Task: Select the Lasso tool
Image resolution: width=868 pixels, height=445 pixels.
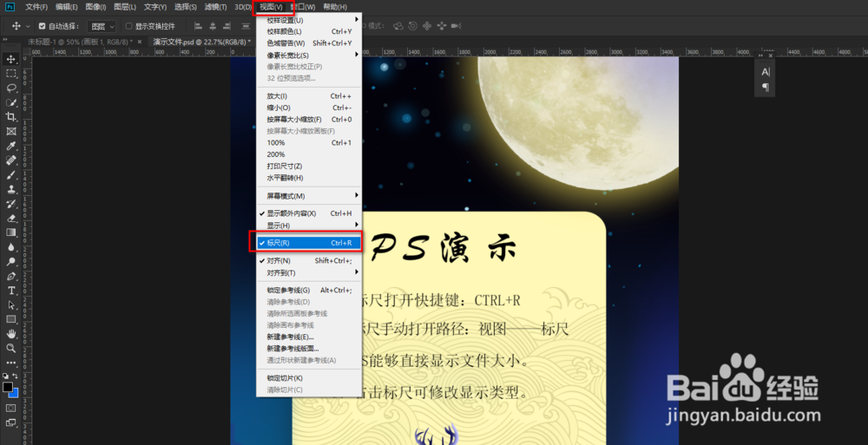Action: pyautogui.click(x=11, y=88)
